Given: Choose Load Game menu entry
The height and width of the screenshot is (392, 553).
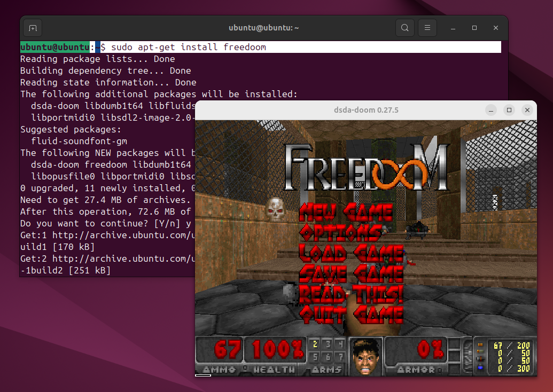Looking at the screenshot, I should click(351, 253).
